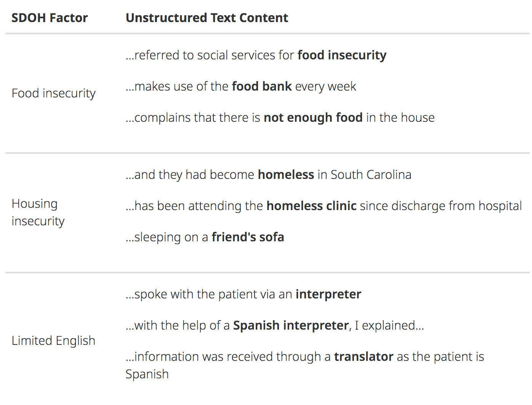Viewport: 532px width, 405px height.
Task: Click the bold phrase "friend's sofa"
Action: [x=248, y=237]
